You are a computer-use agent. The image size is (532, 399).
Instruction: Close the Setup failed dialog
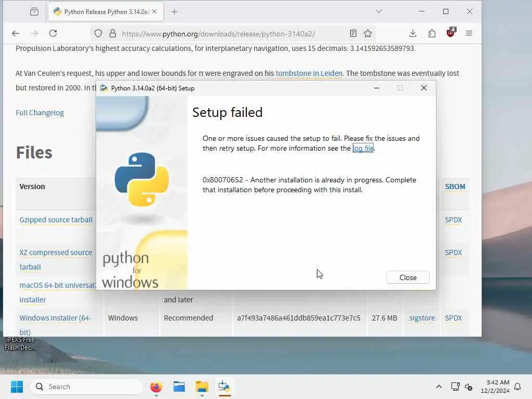pyautogui.click(x=407, y=277)
